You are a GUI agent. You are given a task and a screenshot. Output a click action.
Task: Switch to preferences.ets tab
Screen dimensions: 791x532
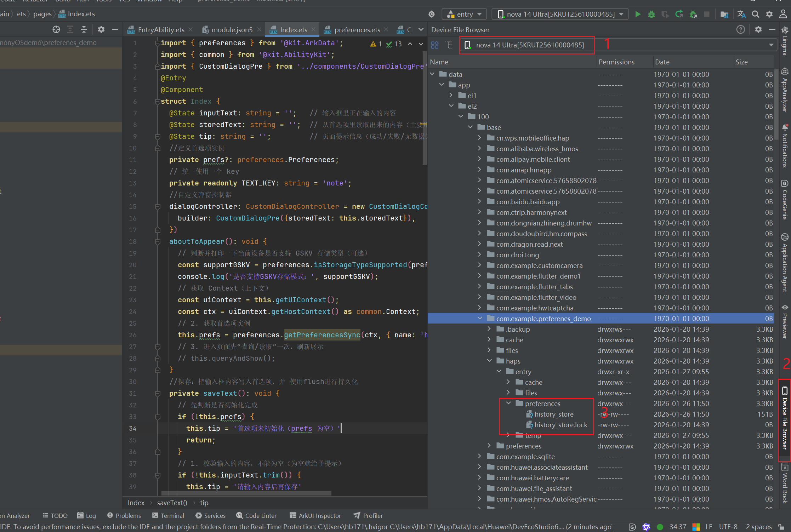click(x=357, y=30)
